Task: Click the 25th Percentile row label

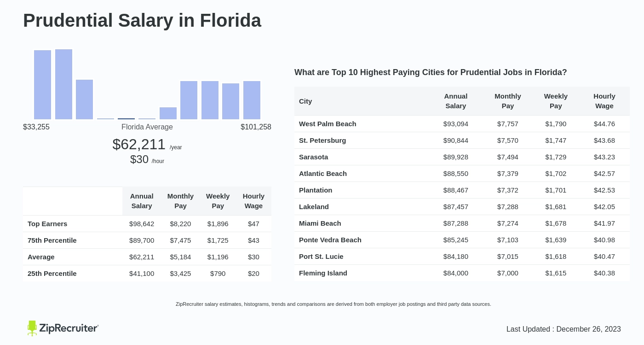Action: pos(52,274)
